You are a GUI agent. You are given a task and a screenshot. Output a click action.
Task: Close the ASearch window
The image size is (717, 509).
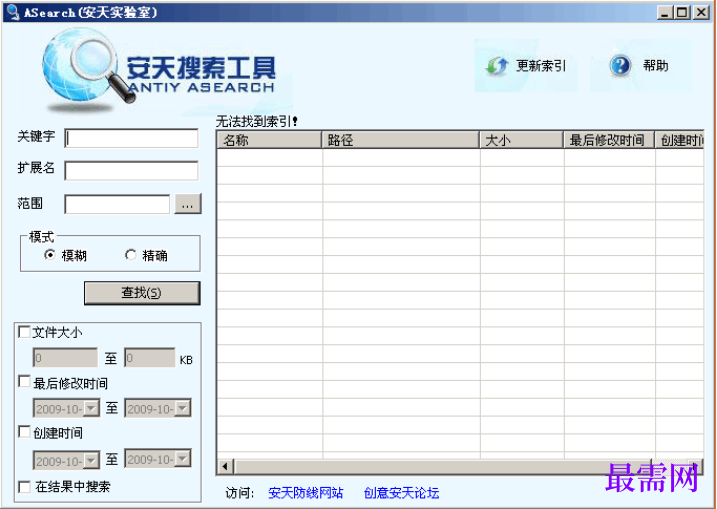pos(701,12)
